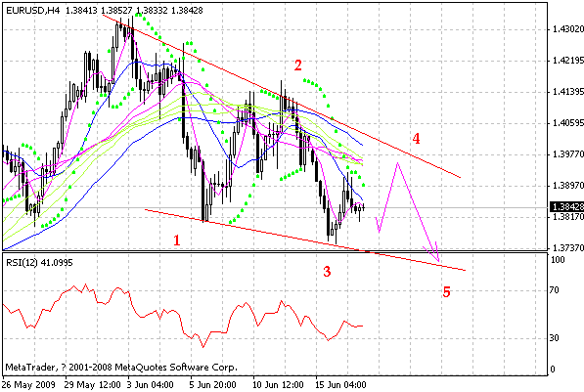Click the 15 Jun 04:00 time label
This screenshot has width=584, height=392.
(x=340, y=385)
